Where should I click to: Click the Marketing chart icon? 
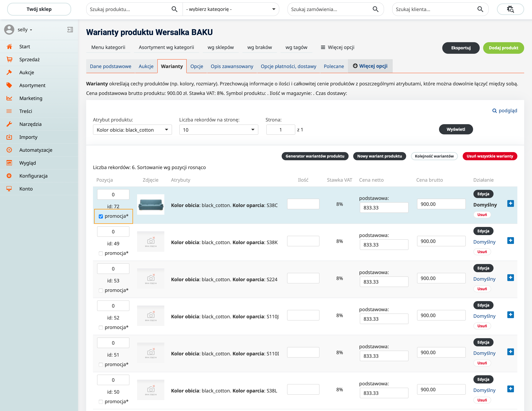click(x=9, y=98)
